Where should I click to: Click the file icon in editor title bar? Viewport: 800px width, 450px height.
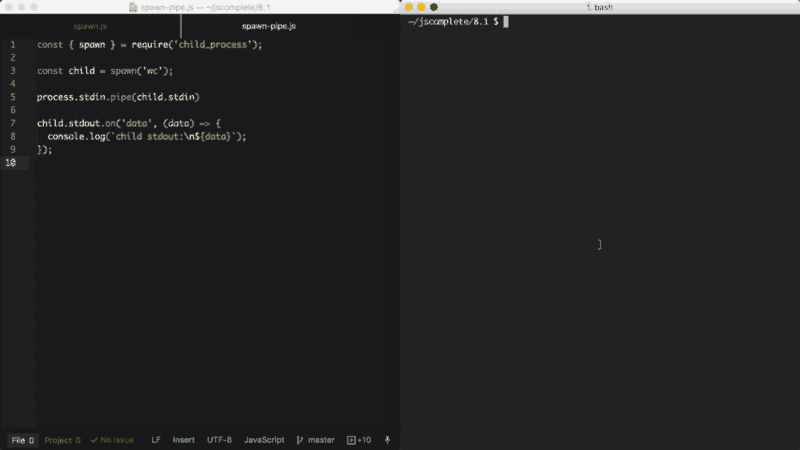click(133, 7)
